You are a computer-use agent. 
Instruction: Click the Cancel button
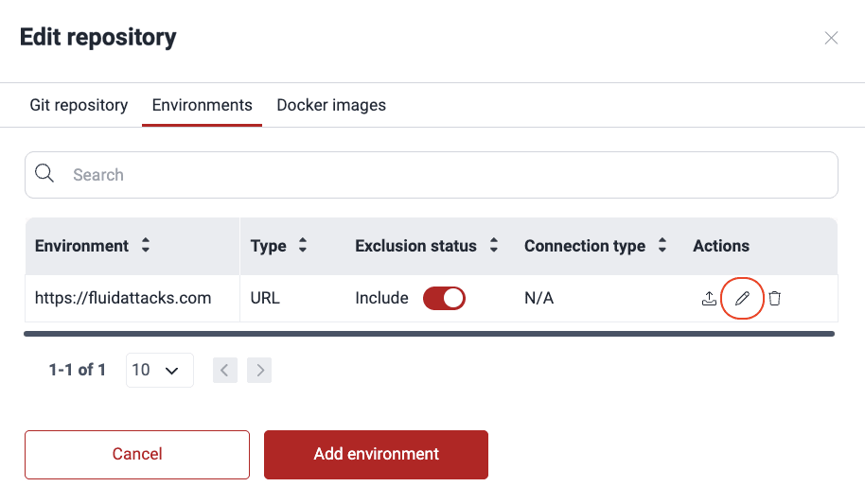click(x=137, y=455)
